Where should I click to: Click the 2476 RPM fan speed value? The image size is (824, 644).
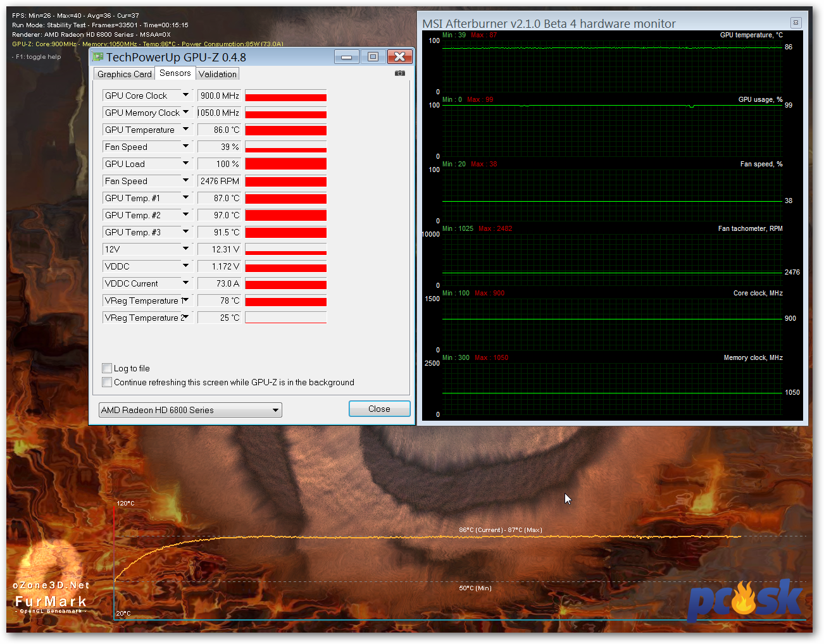(x=220, y=181)
